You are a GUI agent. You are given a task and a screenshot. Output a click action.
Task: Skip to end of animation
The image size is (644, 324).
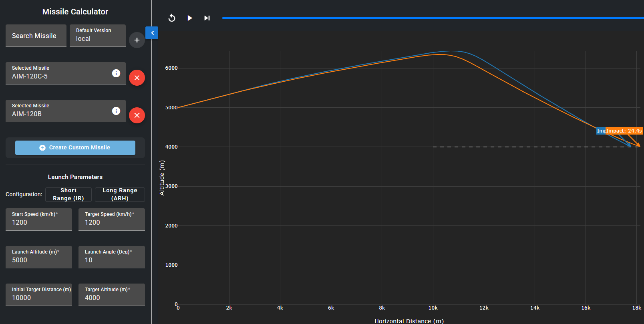(207, 18)
